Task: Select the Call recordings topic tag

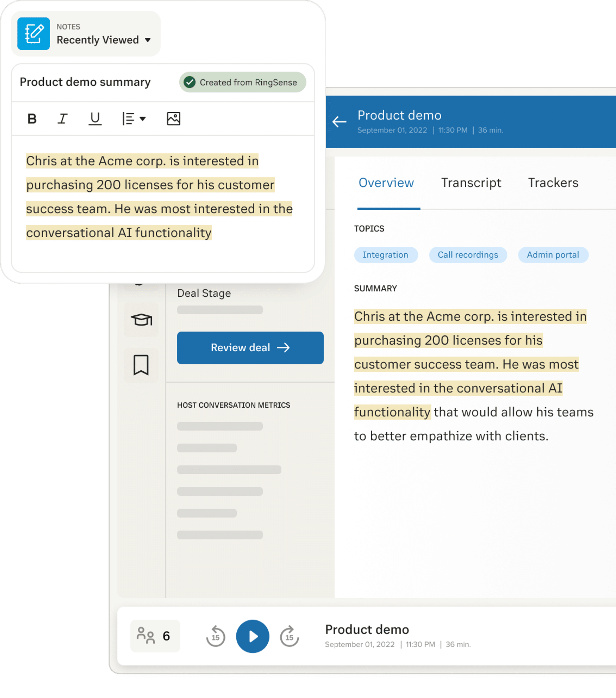Action: pos(468,255)
